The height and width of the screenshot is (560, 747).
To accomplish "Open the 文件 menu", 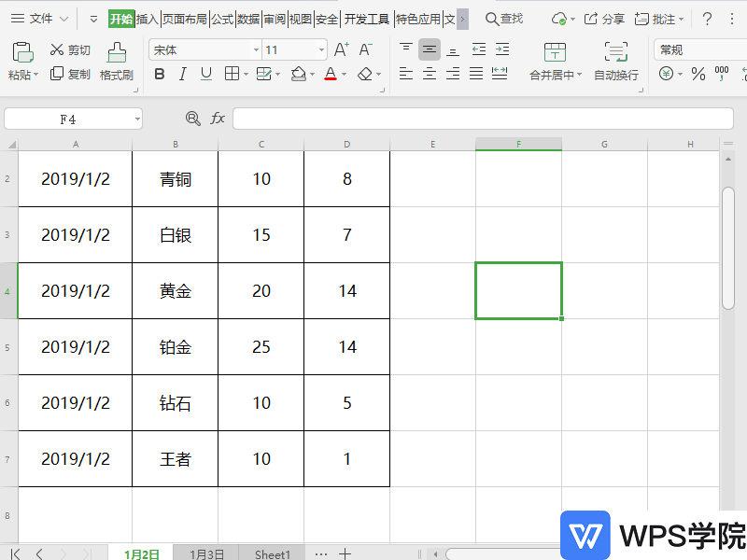I will click(43, 16).
